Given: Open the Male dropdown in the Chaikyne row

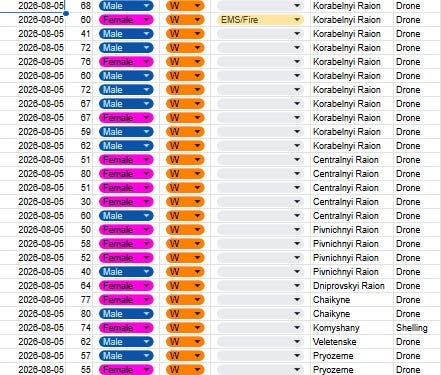Looking at the screenshot, I should point(126,314).
